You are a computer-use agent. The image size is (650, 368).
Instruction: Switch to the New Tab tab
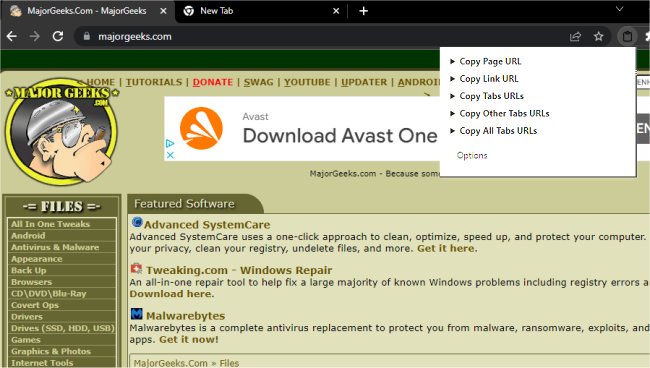point(261,11)
